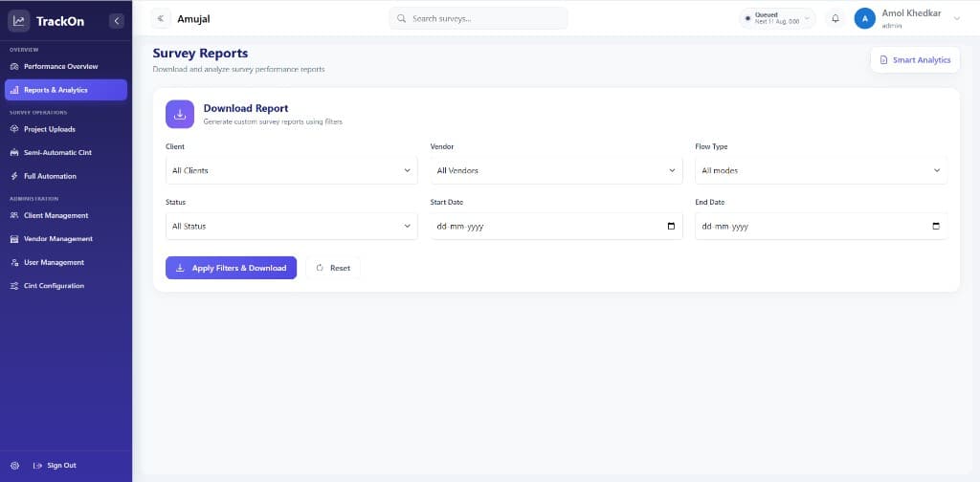Screen dimensions: 980x482
Task: Go to User Management
Action: tap(66, 263)
